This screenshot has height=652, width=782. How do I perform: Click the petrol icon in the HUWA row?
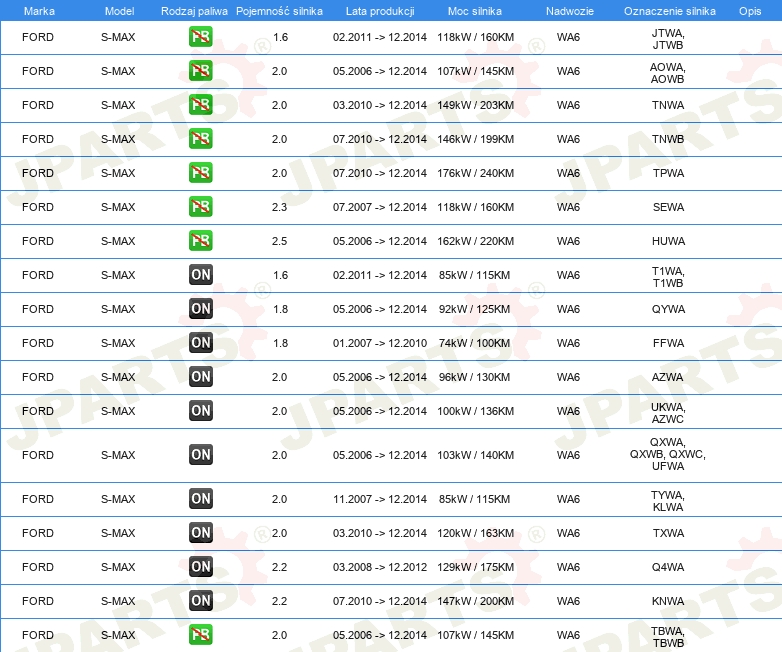click(x=200, y=240)
